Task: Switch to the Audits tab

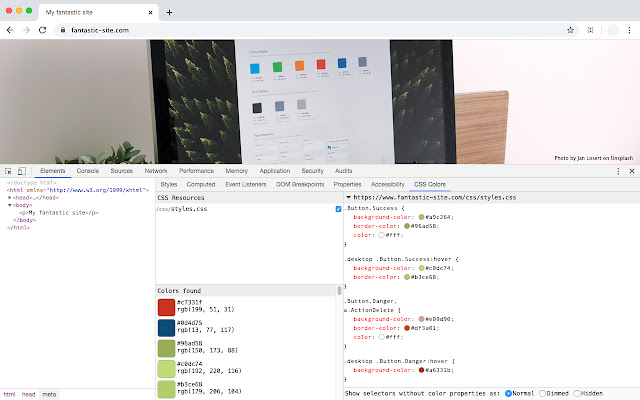Action: (x=344, y=171)
